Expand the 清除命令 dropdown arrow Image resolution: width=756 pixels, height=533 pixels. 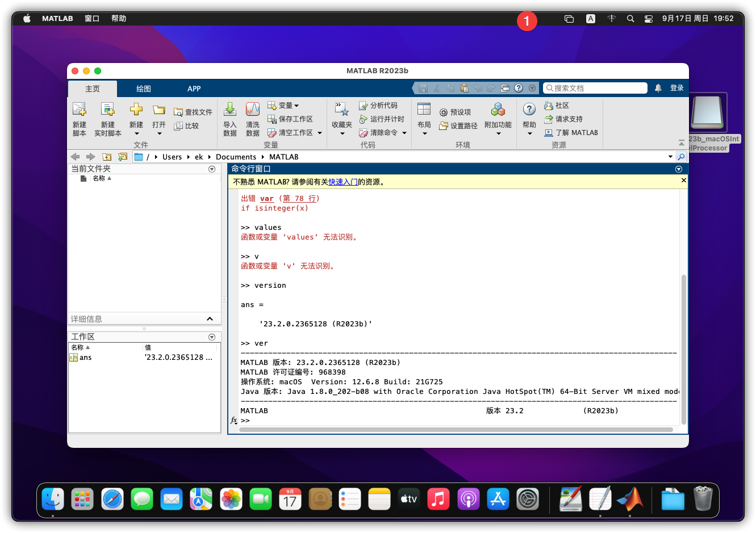tap(404, 133)
